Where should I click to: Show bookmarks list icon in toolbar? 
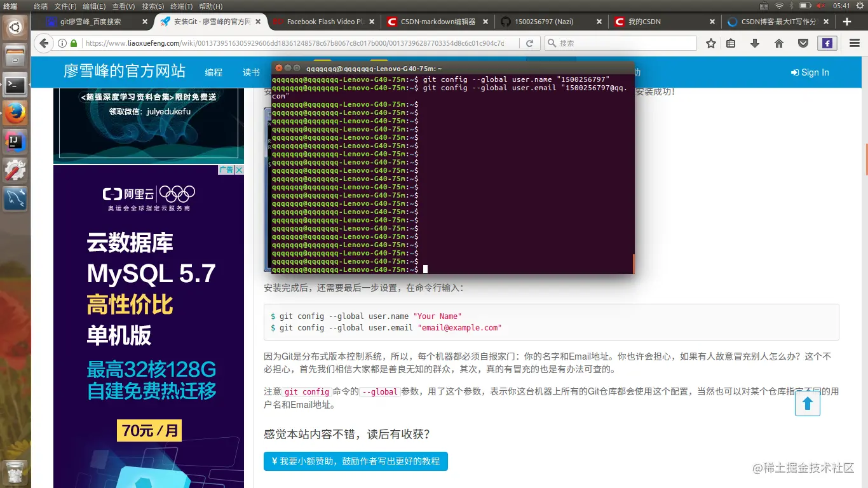pos(731,43)
